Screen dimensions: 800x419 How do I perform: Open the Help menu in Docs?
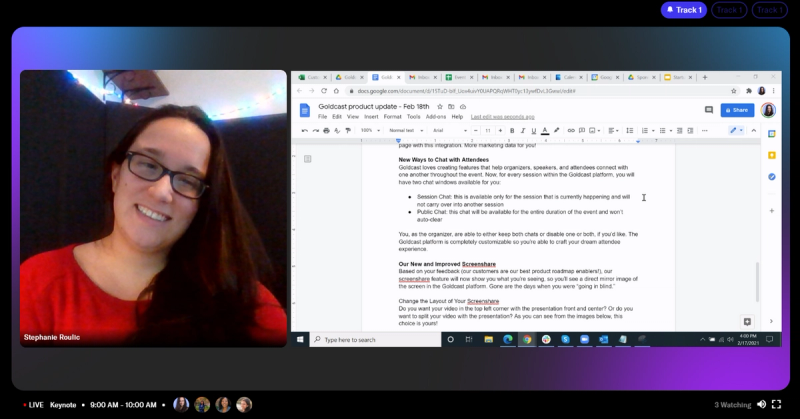pos(457,117)
